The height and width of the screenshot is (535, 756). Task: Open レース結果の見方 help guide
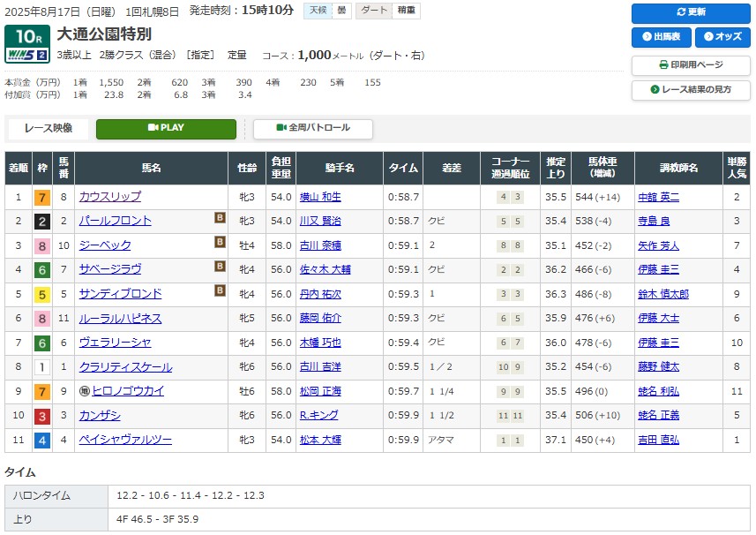[x=690, y=90]
